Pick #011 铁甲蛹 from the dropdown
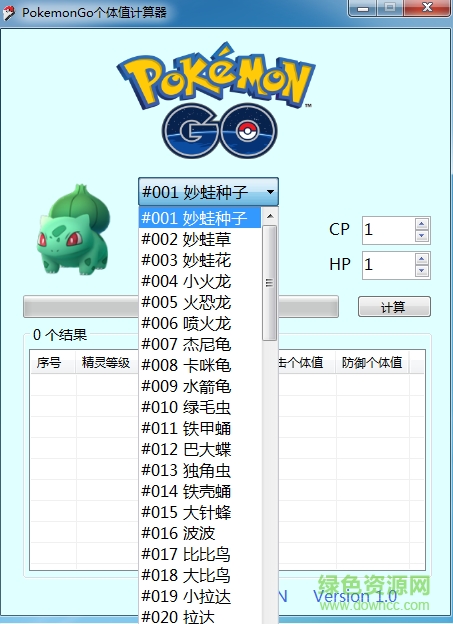453x624 pixels. pyautogui.click(x=200, y=428)
